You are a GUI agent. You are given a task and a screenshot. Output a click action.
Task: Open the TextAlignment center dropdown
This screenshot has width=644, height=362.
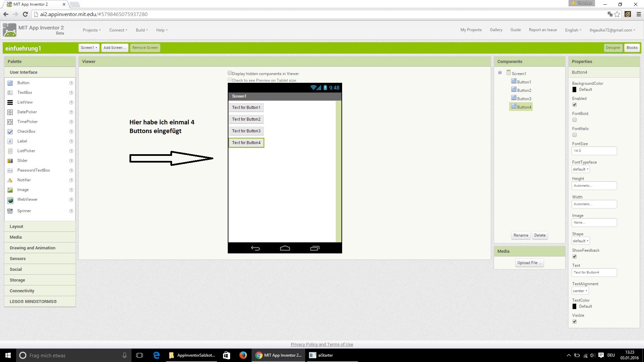[580, 291]
